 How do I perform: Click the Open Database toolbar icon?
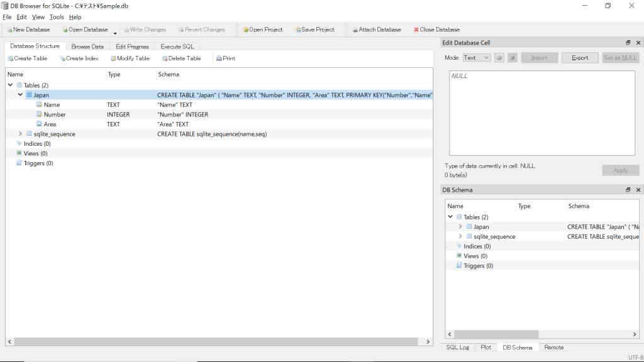click(65, 30)
